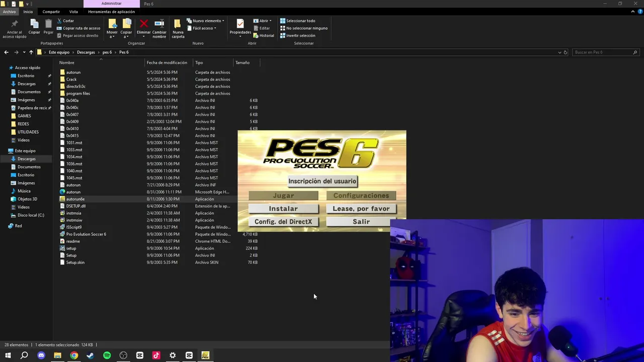Click Salir to exit the launcher
Viewport: 644px width, 362px height.
361,222
